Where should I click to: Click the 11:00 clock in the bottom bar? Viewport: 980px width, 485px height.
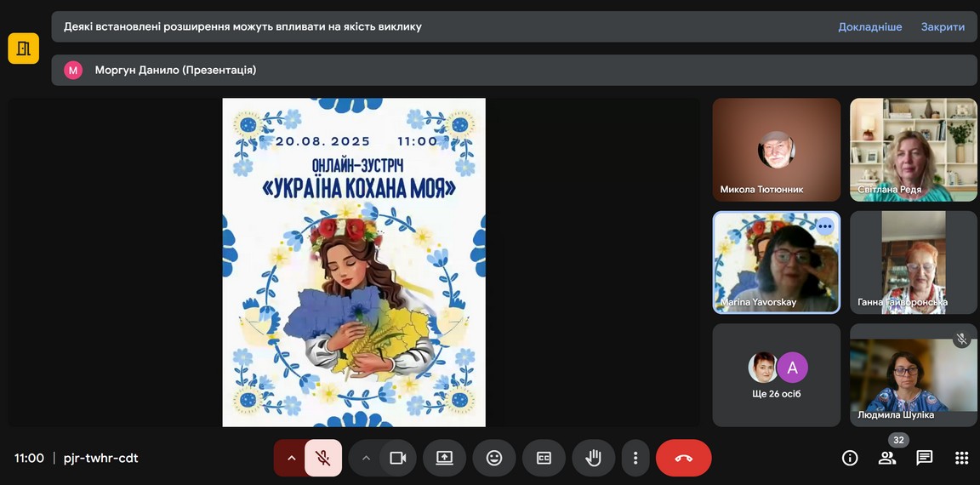tap(30, 458)
